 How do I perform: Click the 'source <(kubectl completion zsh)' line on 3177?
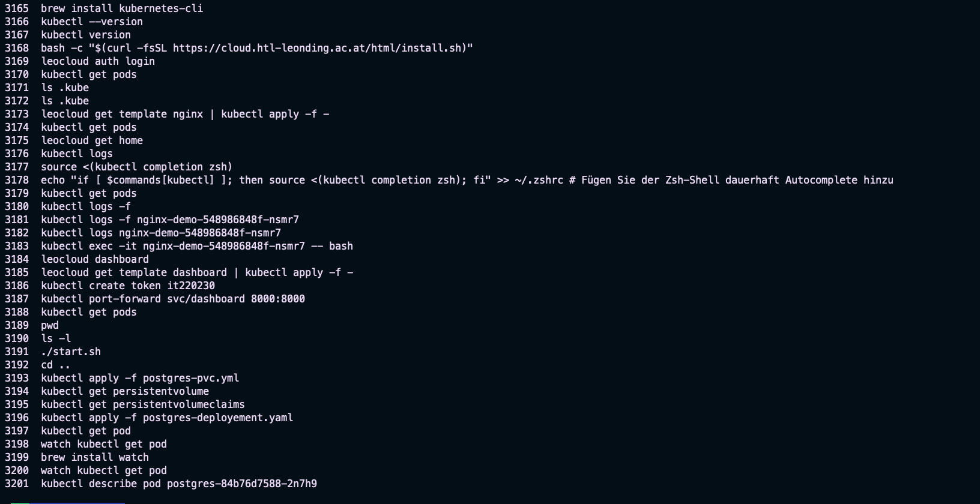(x=136, y=167)
